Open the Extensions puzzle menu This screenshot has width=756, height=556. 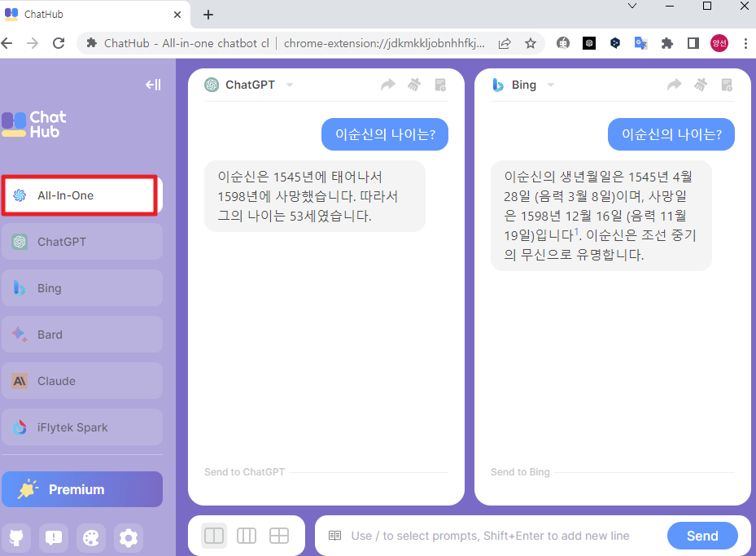pos(666,43)
